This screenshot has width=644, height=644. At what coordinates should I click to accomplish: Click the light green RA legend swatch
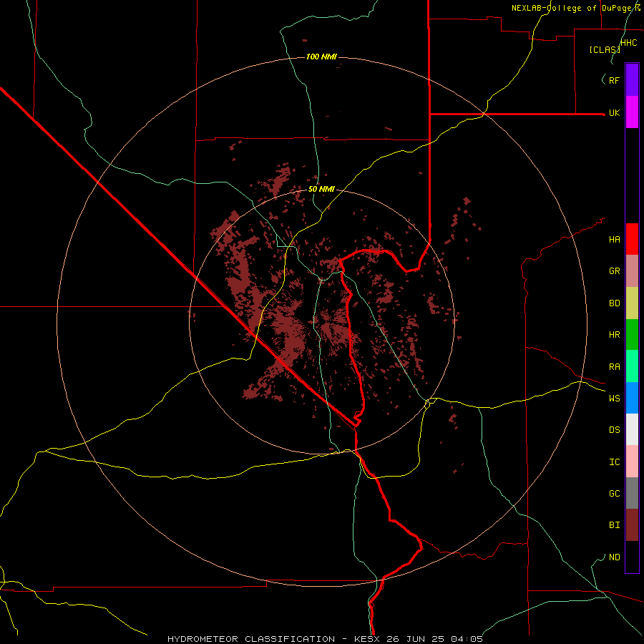pos(632,366)
